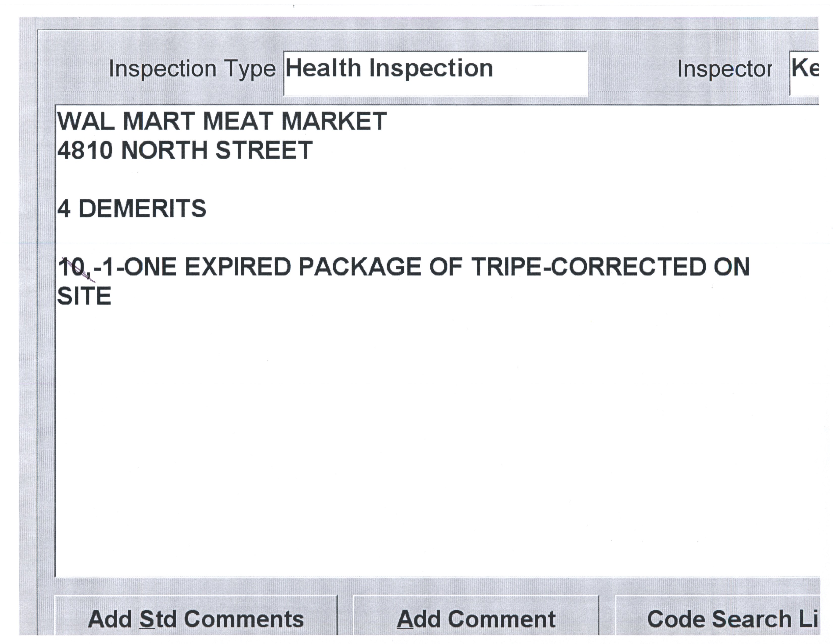Image resolution: width=833 pixels, height=644 pixels.
Task: Click empty space below the comments text
Action: tap(420, 439)
